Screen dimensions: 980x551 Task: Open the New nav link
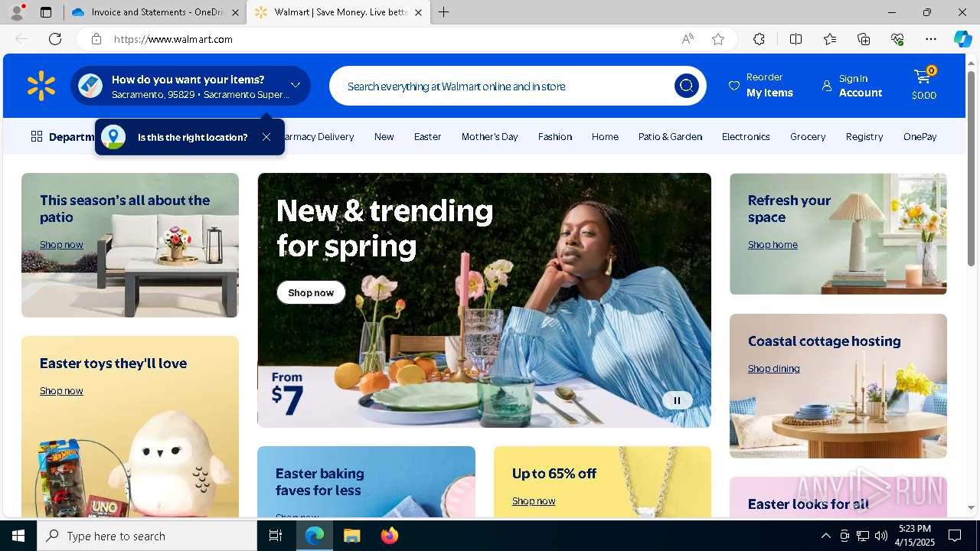(x=384, y=136)
